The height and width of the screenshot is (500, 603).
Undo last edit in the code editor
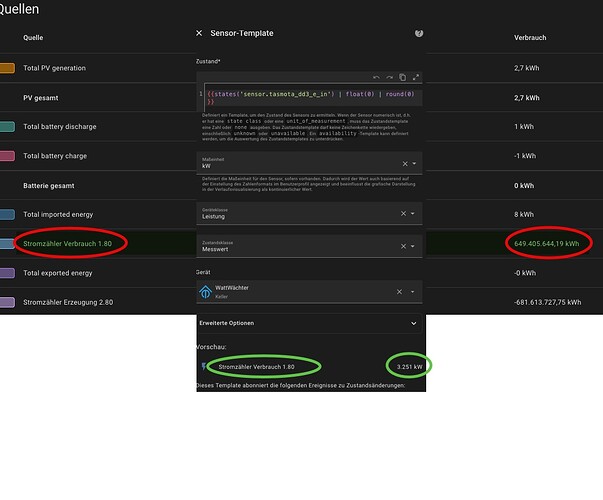click(376, 77)
